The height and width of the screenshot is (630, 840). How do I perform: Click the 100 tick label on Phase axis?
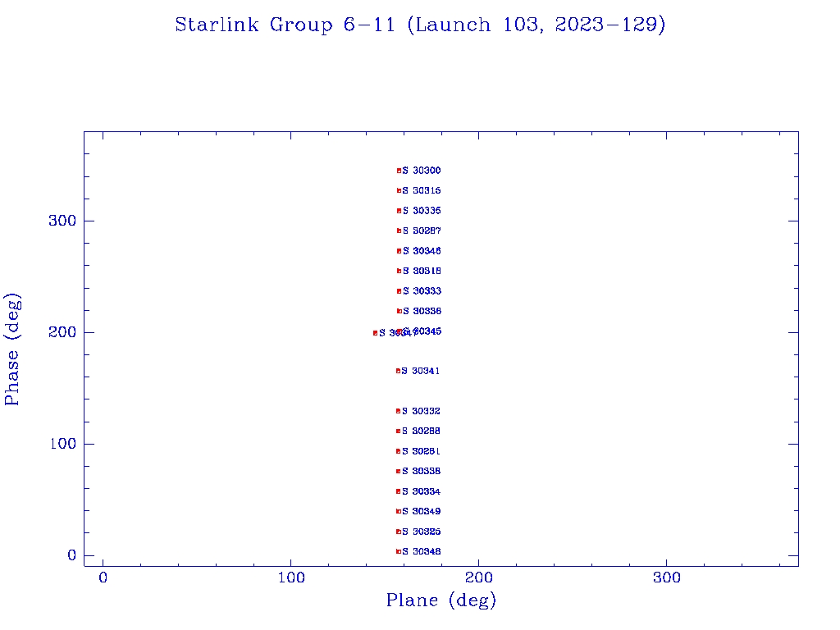point(62,444)
